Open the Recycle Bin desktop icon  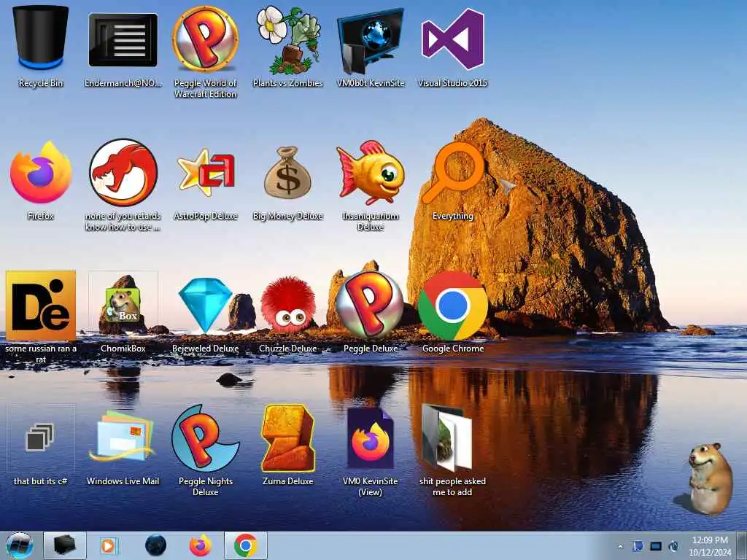(x=41, y=47)
